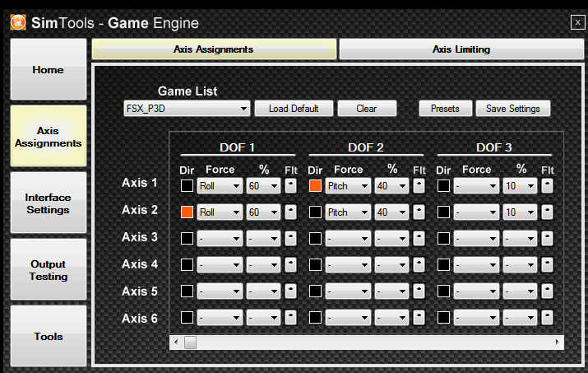Open Axis 4 DOF 2 filter button

tap(419, 265)
